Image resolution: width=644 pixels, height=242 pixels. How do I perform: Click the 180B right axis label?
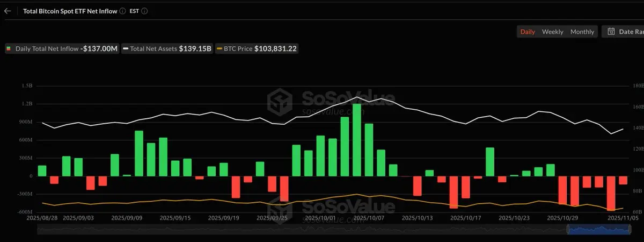point(638,86)
